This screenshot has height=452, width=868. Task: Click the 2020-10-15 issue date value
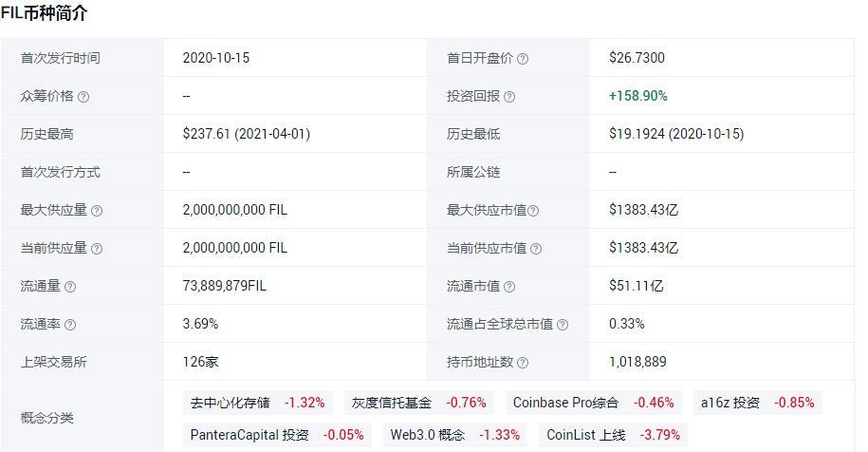coord(216,58)
